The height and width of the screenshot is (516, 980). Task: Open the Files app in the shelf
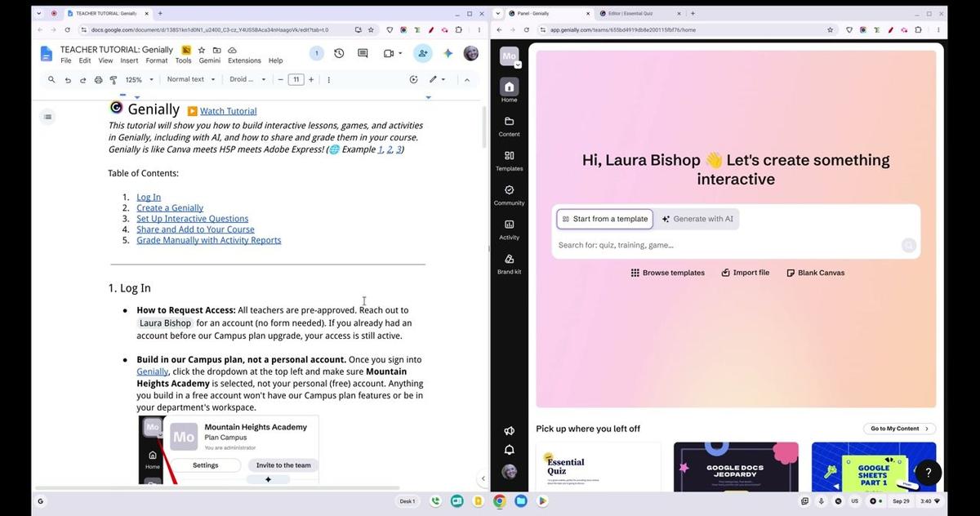click(x=520, y=500)
